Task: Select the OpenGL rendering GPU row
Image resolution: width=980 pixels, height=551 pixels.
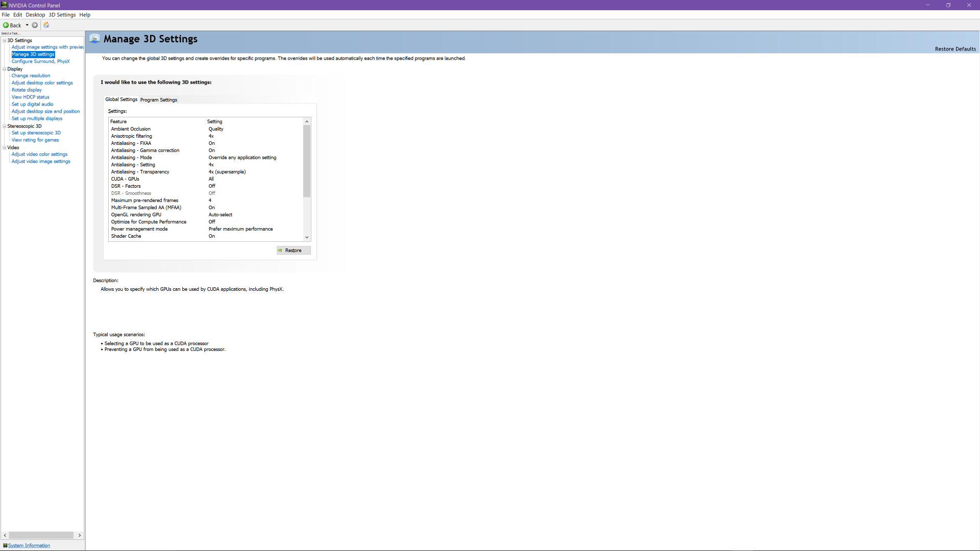Action: point(206,215)
